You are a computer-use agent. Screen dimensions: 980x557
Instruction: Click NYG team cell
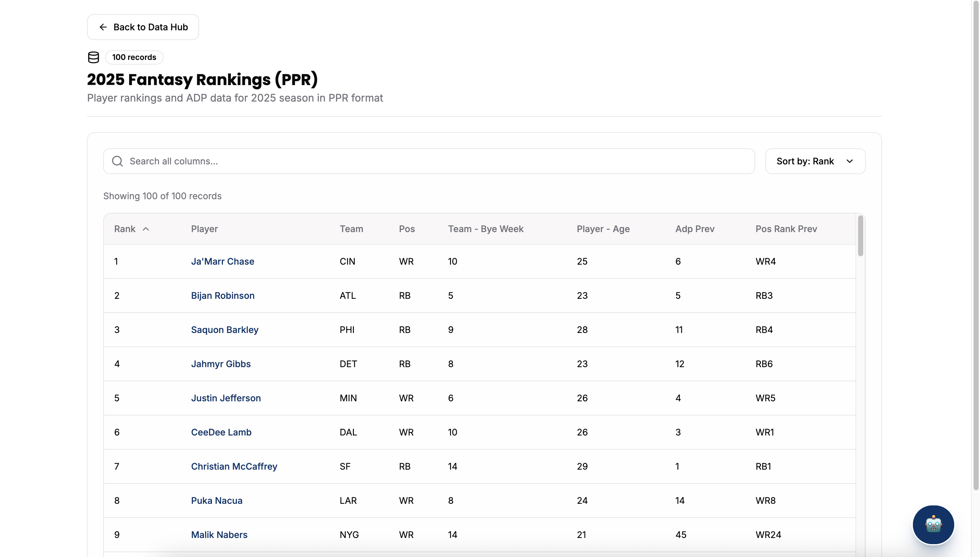click(x=349, y=534)
